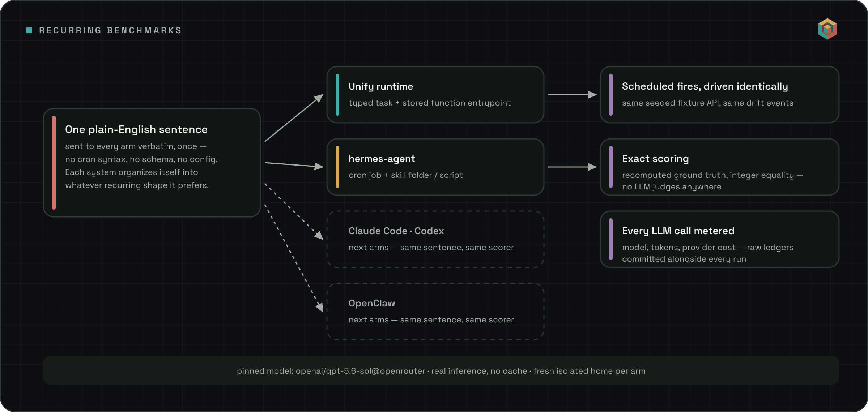Select the Exact scoring title
Image resolution: width=868 pixels, height=412 pixels.
655,159
